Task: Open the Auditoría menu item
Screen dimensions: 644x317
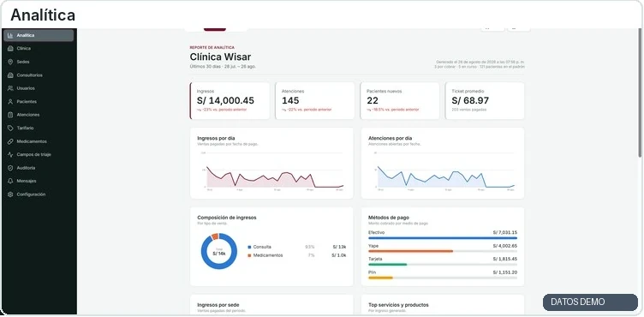Action: [x=39, y=168]
